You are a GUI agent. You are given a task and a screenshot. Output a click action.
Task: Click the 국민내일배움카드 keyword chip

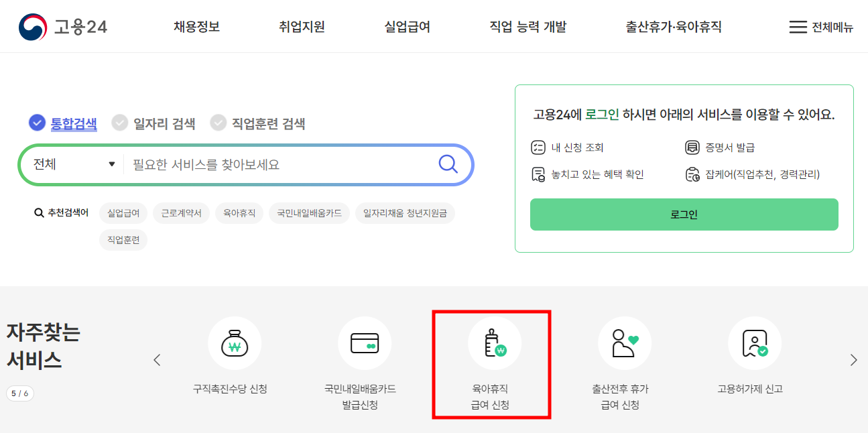click(x=309, y=213)
